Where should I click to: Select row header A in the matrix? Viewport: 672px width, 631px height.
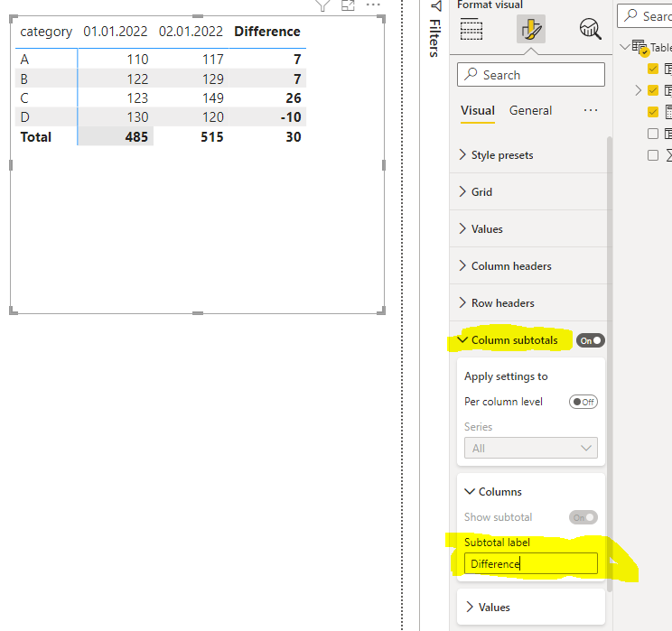pos(25,59)
